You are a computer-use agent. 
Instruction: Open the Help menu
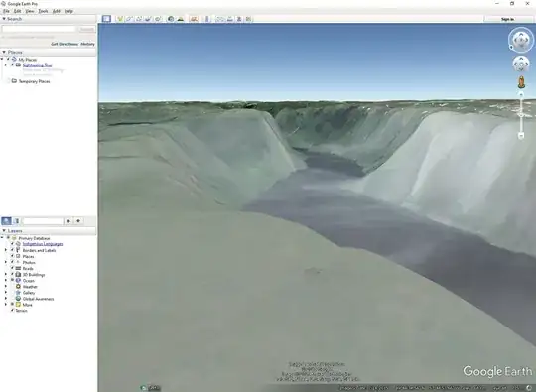[68, 11]
